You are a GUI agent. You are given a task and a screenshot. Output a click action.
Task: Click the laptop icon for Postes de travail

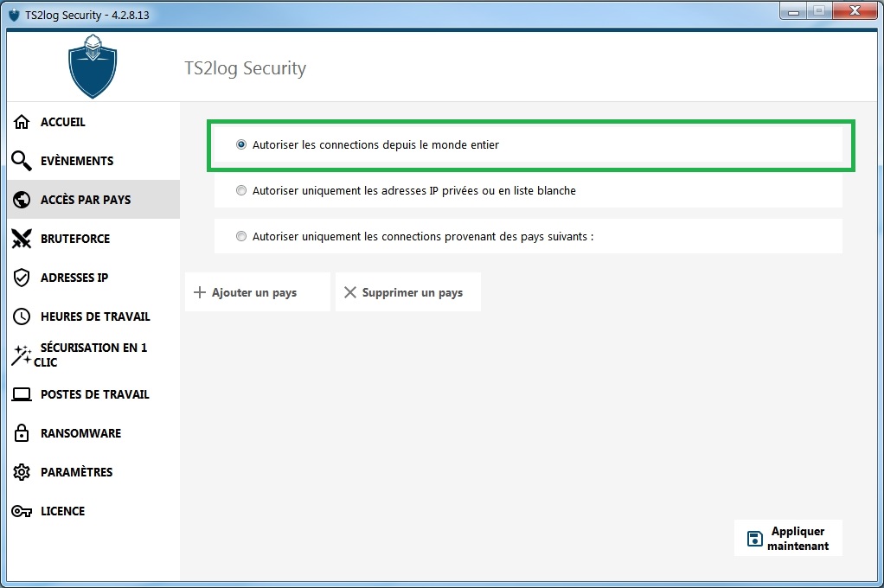pyautogui.click(x=22, y=394)
